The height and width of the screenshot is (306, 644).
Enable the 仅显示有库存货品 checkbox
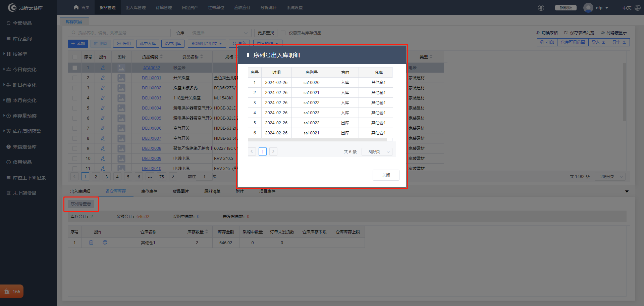point(283,33)
